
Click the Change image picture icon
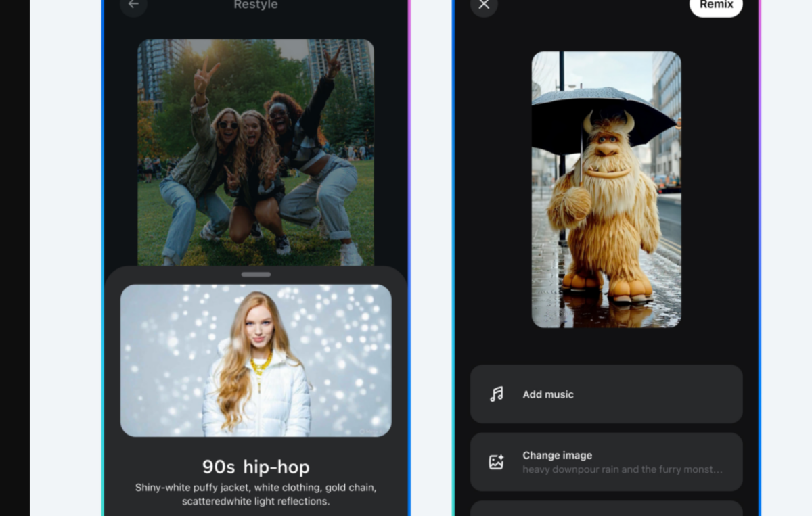[x=497, y=462]
